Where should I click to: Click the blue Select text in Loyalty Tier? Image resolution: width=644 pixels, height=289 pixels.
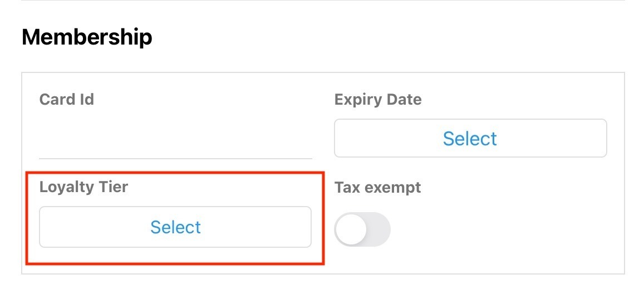coord(175,227)
